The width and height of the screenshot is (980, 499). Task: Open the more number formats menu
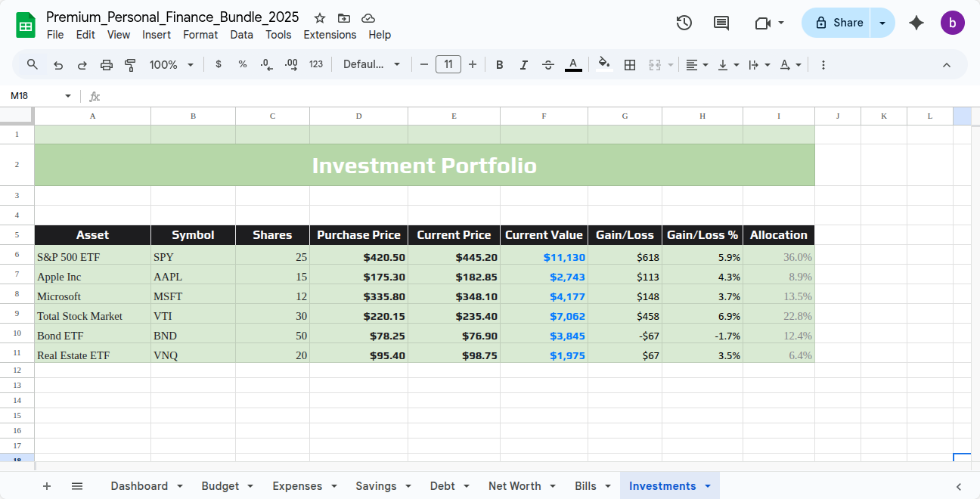316,64
